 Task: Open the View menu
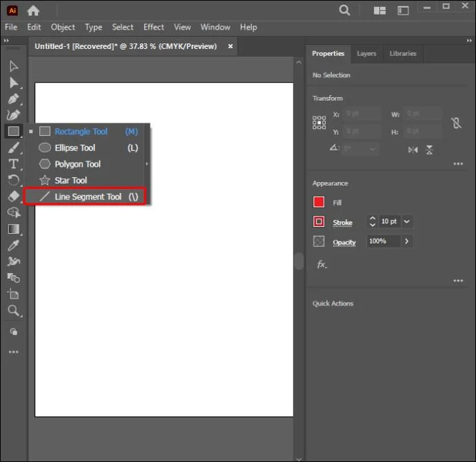tap(182, 27)
